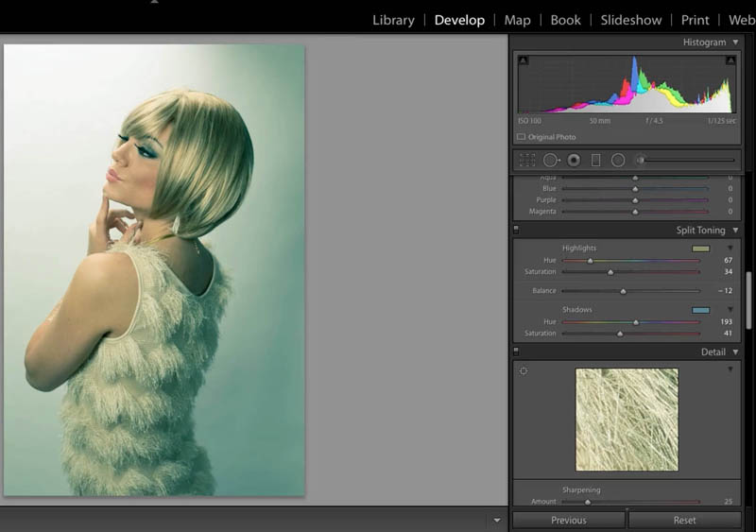The height and width of the screenshot is (532, 756).
Task: Pick the Radial Filter tool
Action: click(x=618, y=160)
